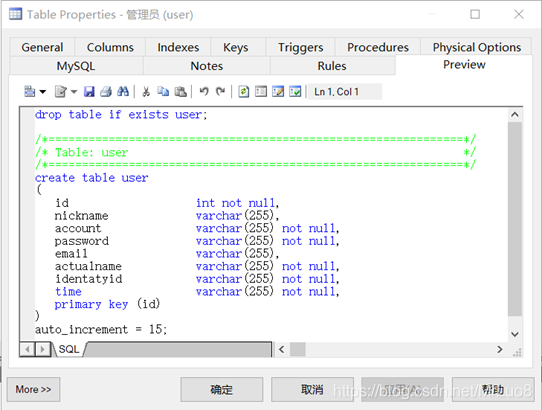Open Find with the binoculars icon
Viewport: 542px width, 410px height.
point(123,92)
